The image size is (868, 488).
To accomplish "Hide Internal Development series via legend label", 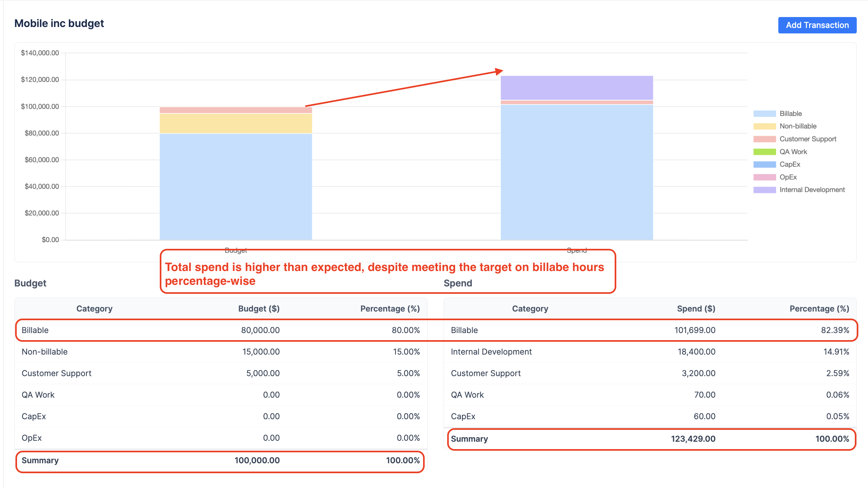I will [812, 190].
